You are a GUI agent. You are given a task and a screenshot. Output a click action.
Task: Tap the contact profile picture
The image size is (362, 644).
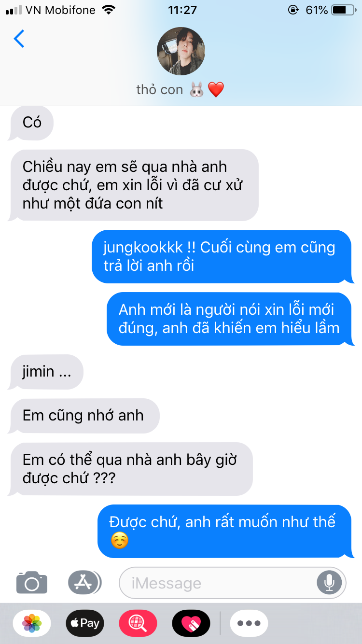click(x=181, y=51)
